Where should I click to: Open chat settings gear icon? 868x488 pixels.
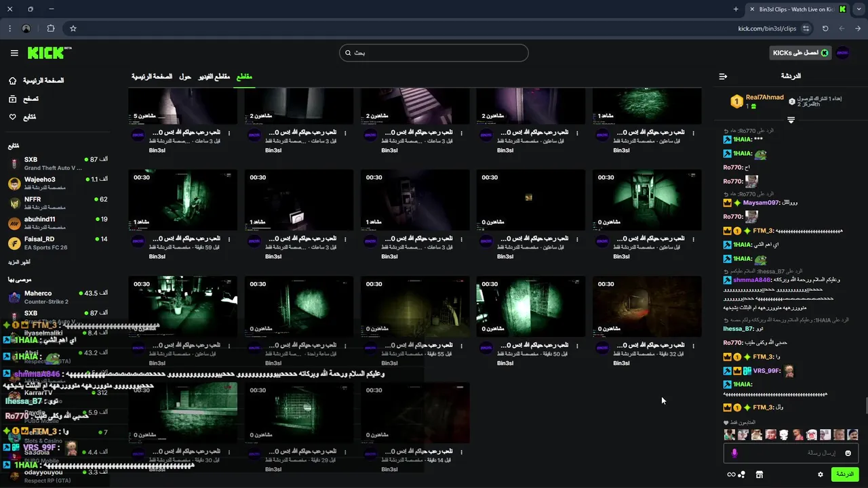coord(821,474)
